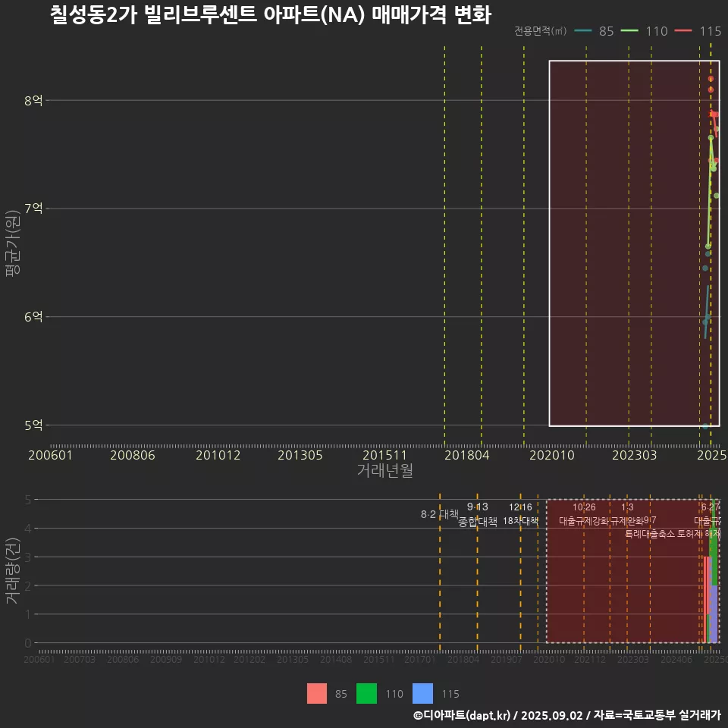This screenshot has height=728, width=728.
Task: Click the 202303 date label on the price chart
Action: [x=634, y=455]
